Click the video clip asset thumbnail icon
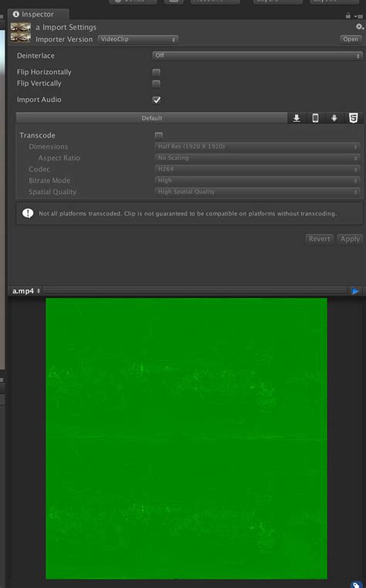This screenshot has width=366, height=588. [21, 32]
